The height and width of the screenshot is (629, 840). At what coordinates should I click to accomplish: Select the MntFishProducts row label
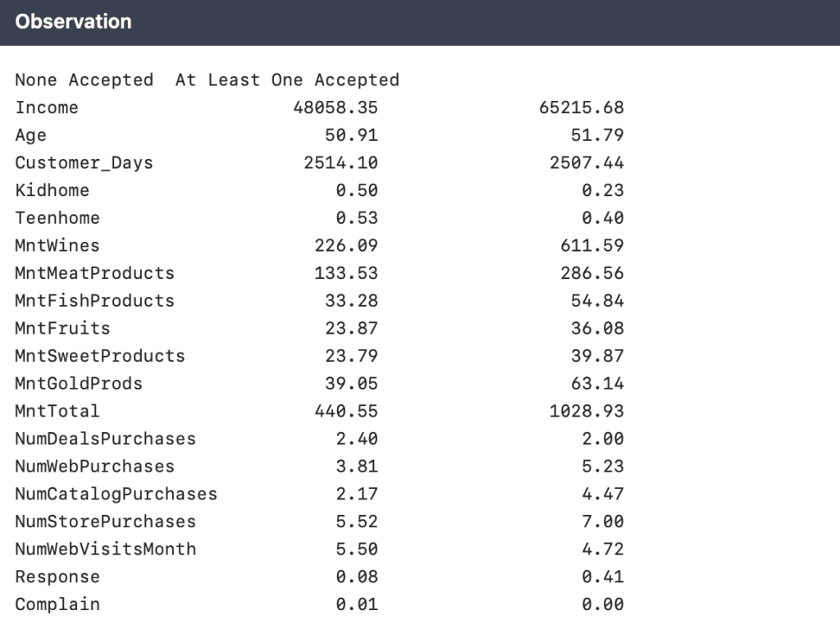click(94, 300)
